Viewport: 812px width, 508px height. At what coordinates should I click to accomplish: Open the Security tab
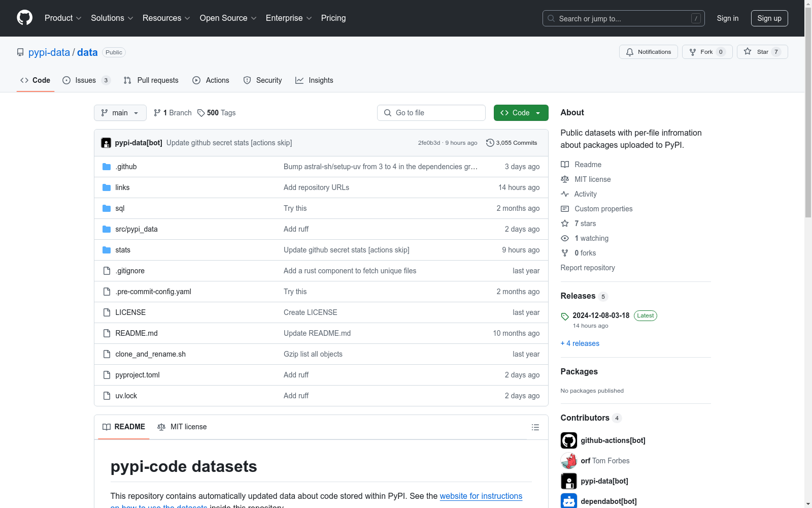tap(263, 80)
